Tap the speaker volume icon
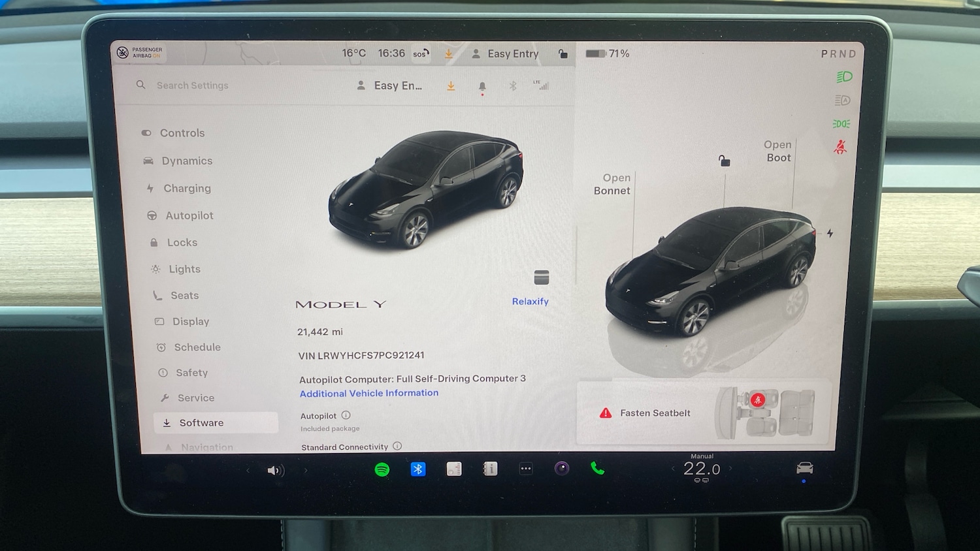This screenshot has width=980, height=551. tap(275, 471)
